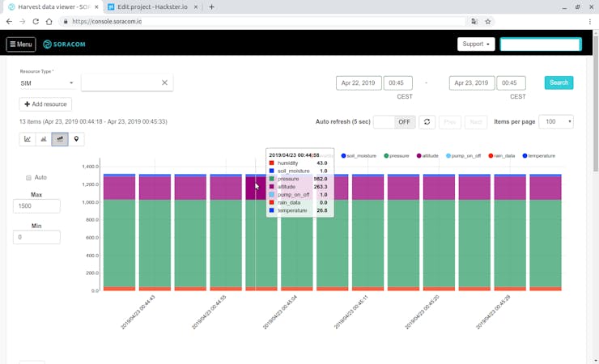Open the browser three-dot menu

(x=590, y=21)
